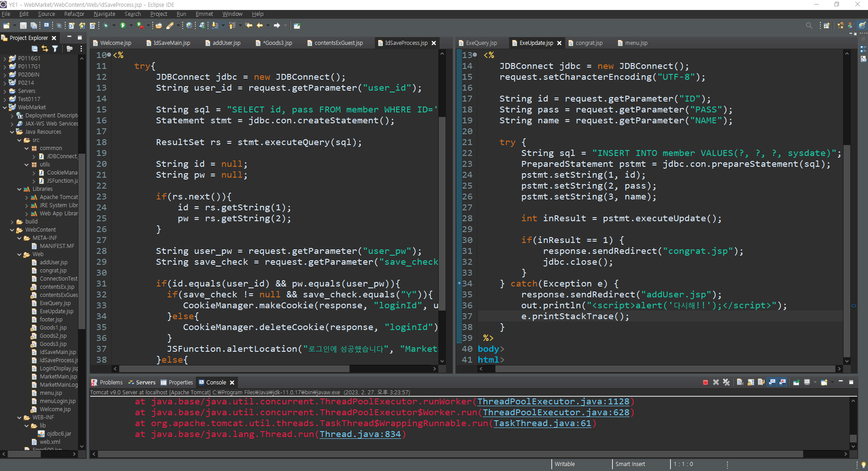Toggle Show Console on standard error change
This screenshot has width=868, height=471.
pos(782,383)
